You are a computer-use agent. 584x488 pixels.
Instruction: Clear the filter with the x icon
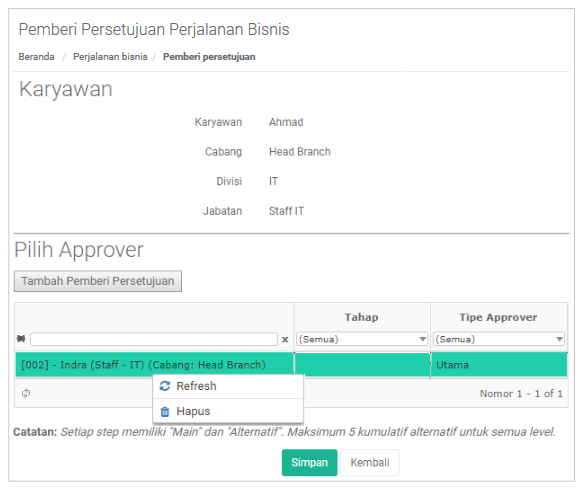point(285,339)
